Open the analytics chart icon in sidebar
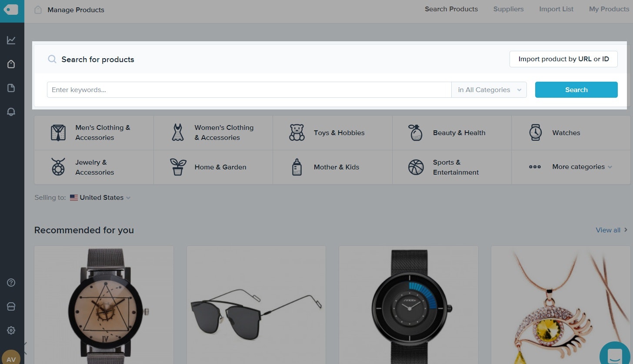633x364 pixels. click(11, 40)
